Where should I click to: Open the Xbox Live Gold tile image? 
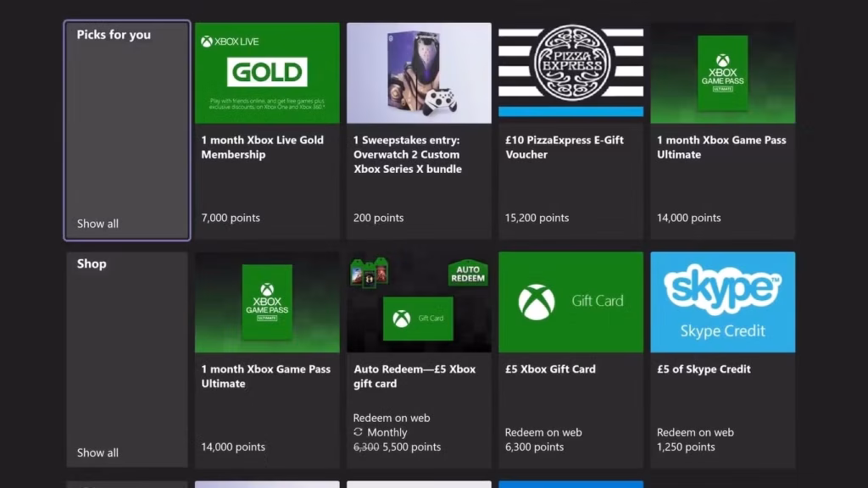(x=267, y=73)
